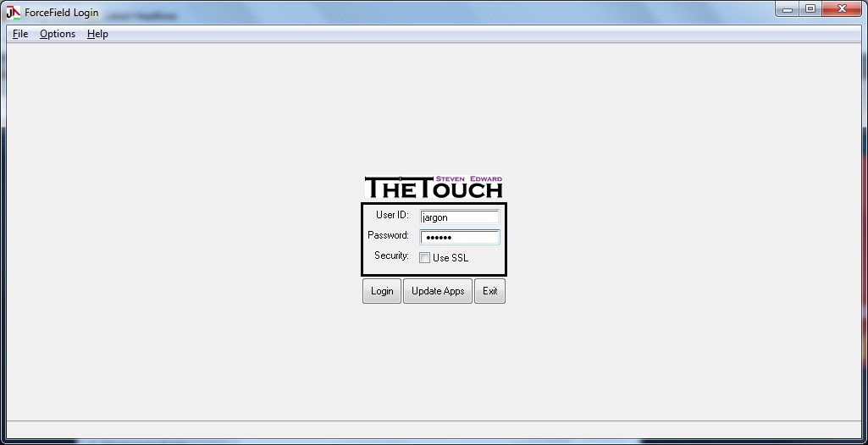Click the User ID input field
868x445 pixels.
[x=460, y=217]
